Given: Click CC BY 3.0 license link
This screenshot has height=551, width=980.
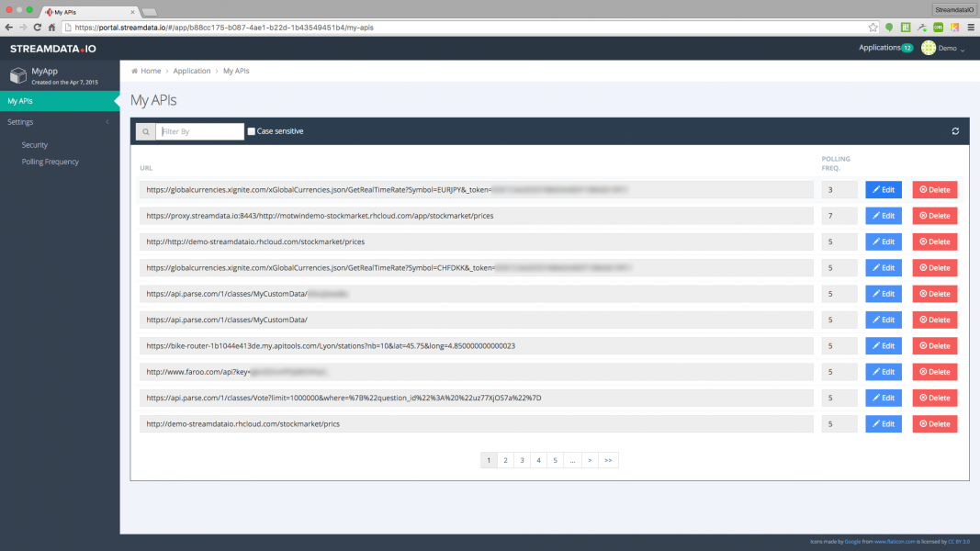Looking at the screenshot, I should point(959,542).
